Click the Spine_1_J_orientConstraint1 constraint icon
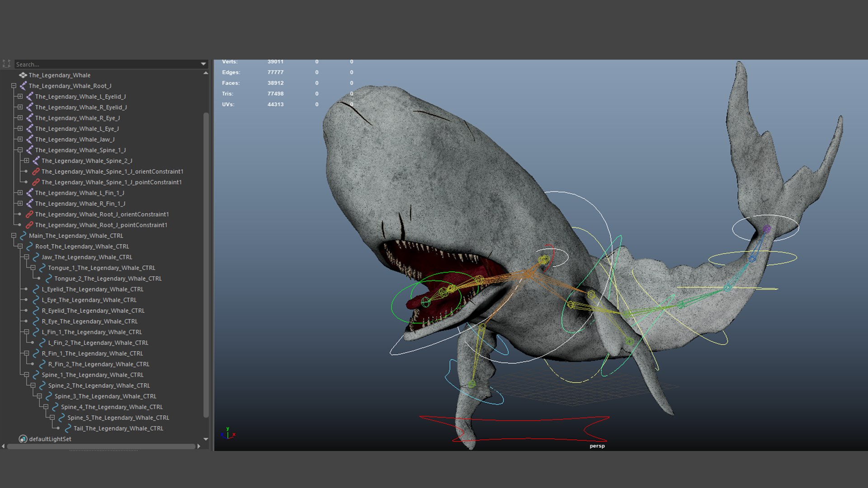 click(36, 172)
